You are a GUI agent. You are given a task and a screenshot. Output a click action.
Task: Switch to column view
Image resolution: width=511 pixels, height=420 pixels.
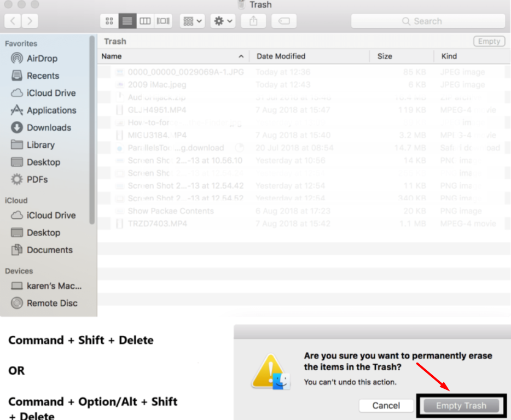pyautogui.click(x=145, y=21)
